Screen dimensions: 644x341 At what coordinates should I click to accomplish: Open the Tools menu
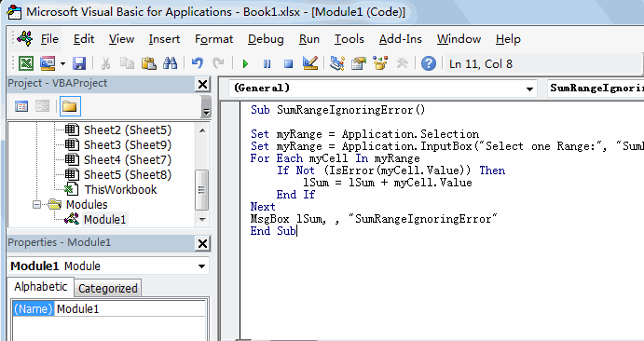(349, 39)
